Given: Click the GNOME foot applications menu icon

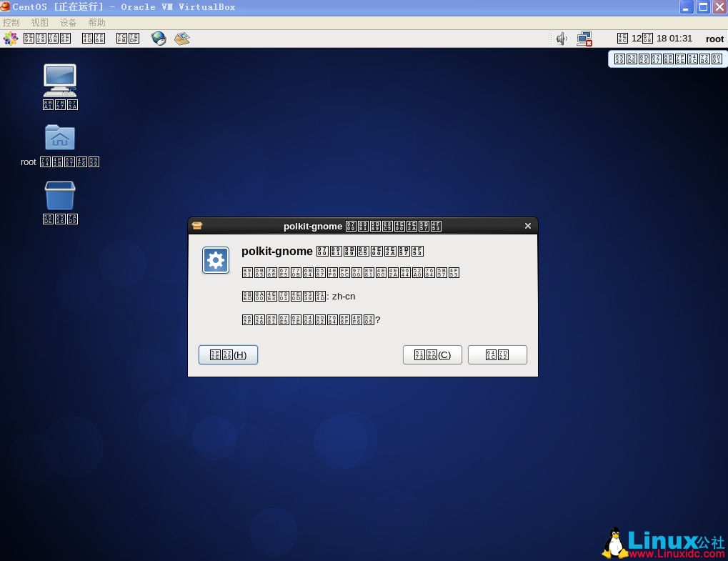Looking at the screenshot, I should 10,39.
